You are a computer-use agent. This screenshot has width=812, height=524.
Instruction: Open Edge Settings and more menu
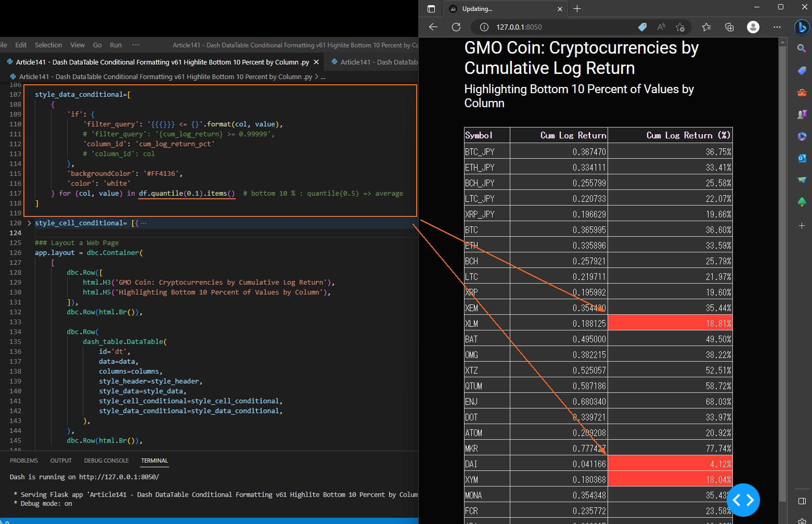777,27
